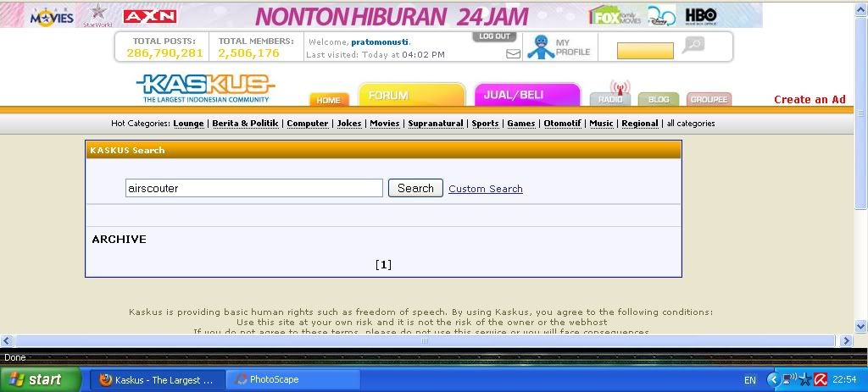Screen dimensions: 868x392
Task: Open the HOME tab
Action: 329,100
